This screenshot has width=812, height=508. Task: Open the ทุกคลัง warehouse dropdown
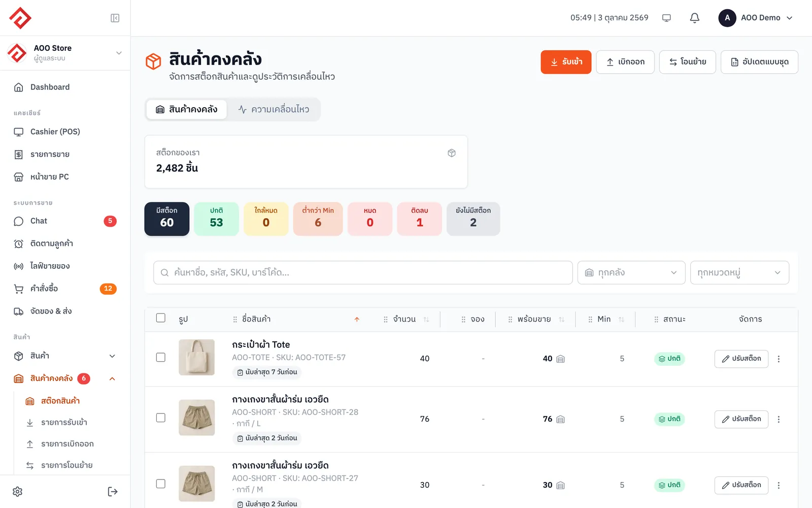click(x=631, y=273)
